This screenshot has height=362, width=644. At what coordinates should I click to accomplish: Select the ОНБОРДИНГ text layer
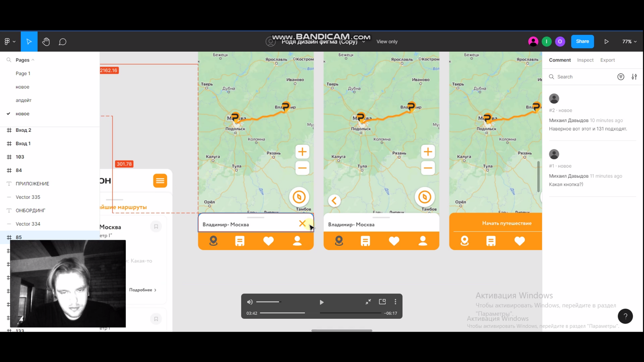pos(31,210)
